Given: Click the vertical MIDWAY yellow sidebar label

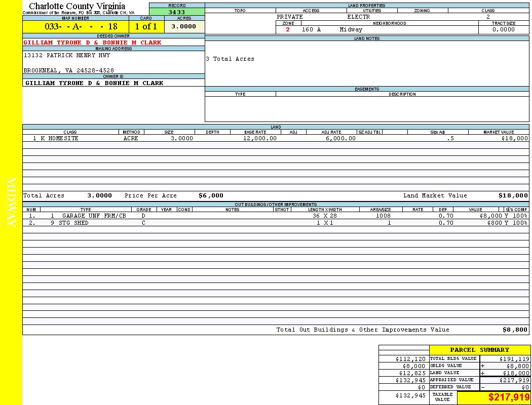Looking at the screenshot, I should point(12,202).
